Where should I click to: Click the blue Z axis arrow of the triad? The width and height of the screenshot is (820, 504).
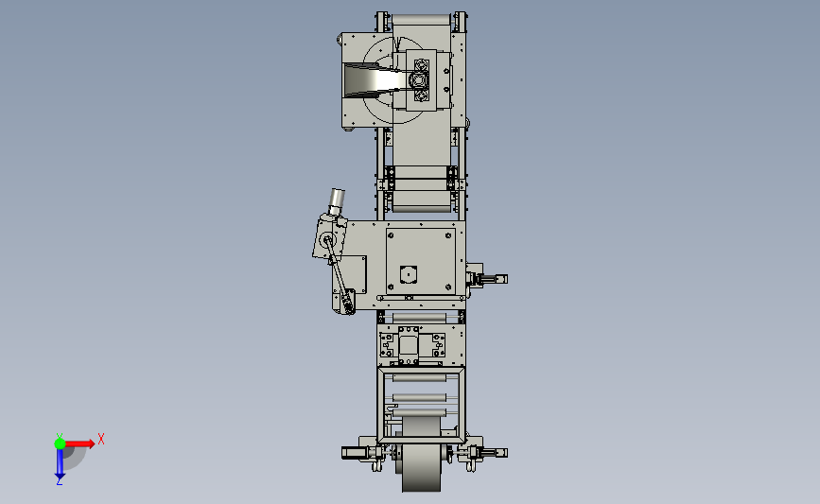click(x=60, y=464)
